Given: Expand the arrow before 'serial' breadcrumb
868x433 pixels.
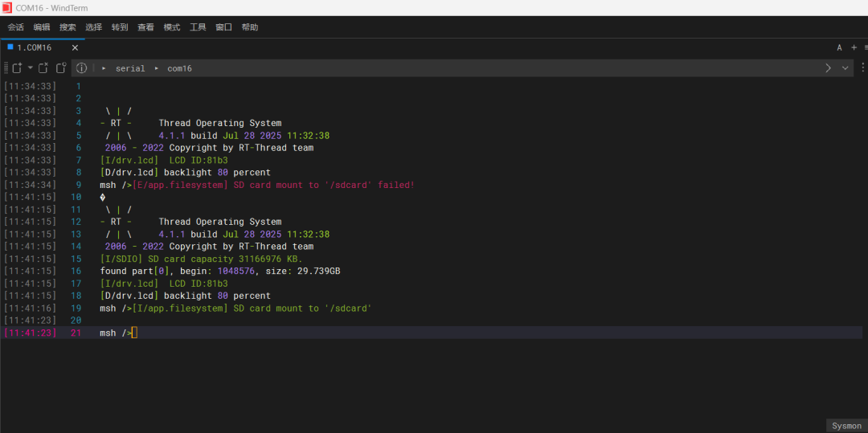Looking at the screenshot, I should pyautogui.click(x=104, y=68).
